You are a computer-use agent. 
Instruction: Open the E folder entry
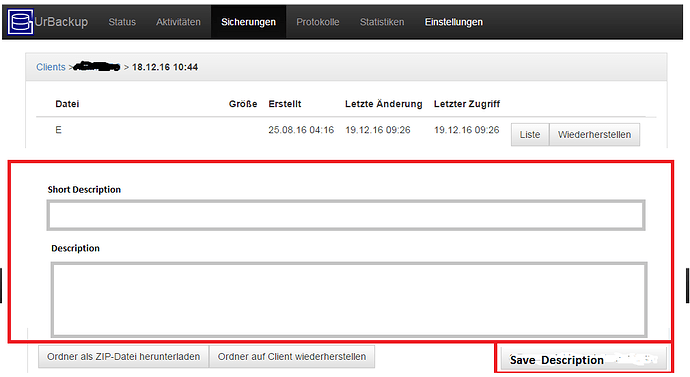tap(59, 130)
